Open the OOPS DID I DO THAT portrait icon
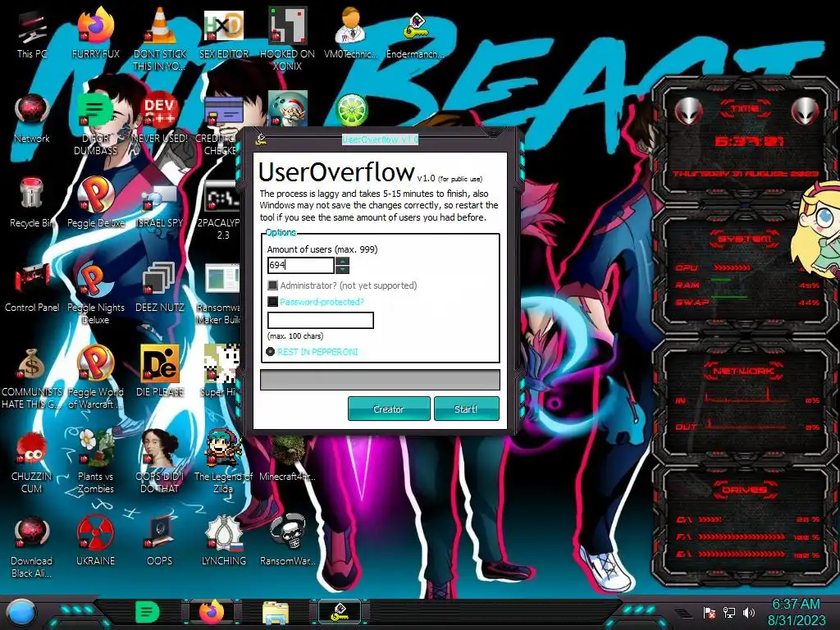Image resolution: width=840 pixels, height=630 pixels. [160, 461]
